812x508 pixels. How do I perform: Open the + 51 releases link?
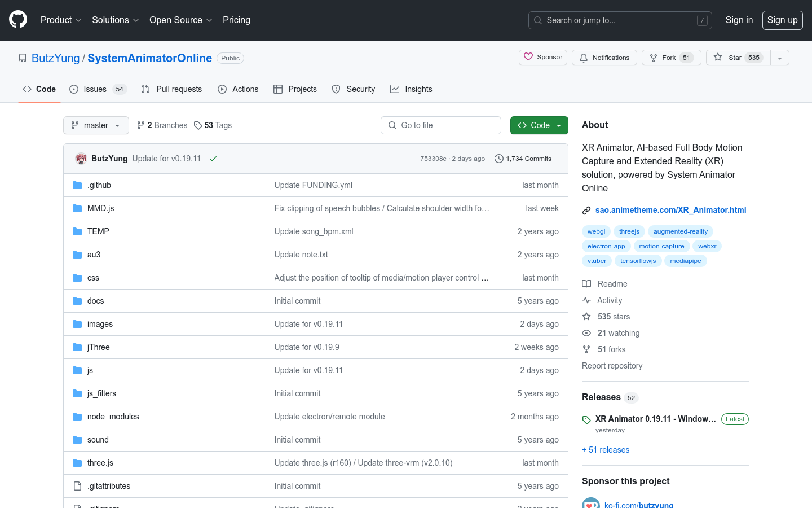pyautogui.click(x=606, y=450)
